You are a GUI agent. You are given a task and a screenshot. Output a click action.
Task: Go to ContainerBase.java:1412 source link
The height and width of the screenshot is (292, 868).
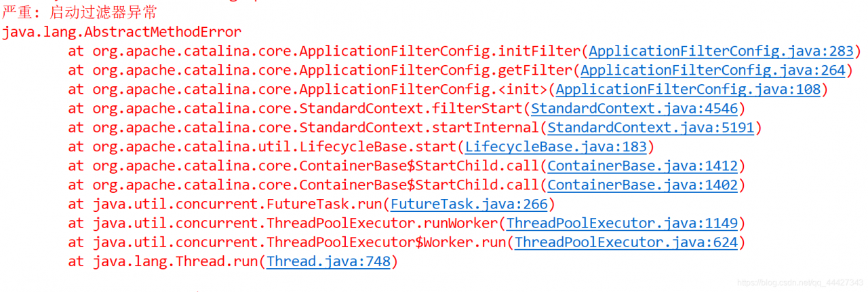pos(643,166)
